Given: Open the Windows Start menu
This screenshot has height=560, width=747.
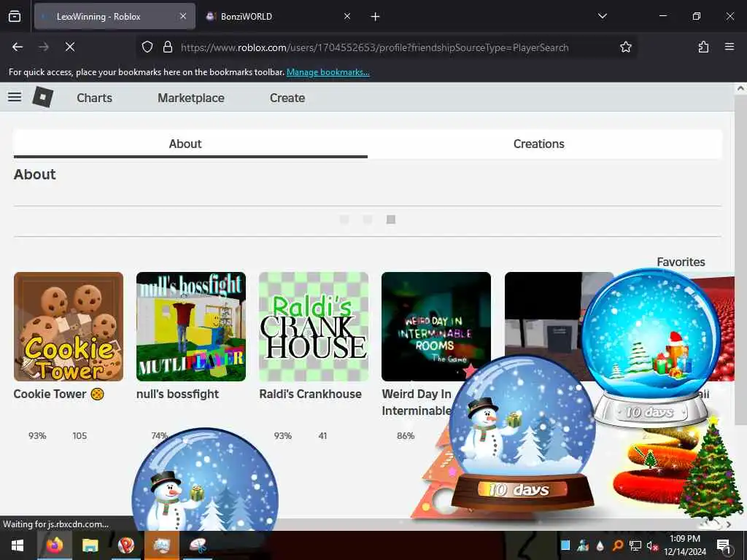Looking at the screenshot, I should (x=18, y=545).
